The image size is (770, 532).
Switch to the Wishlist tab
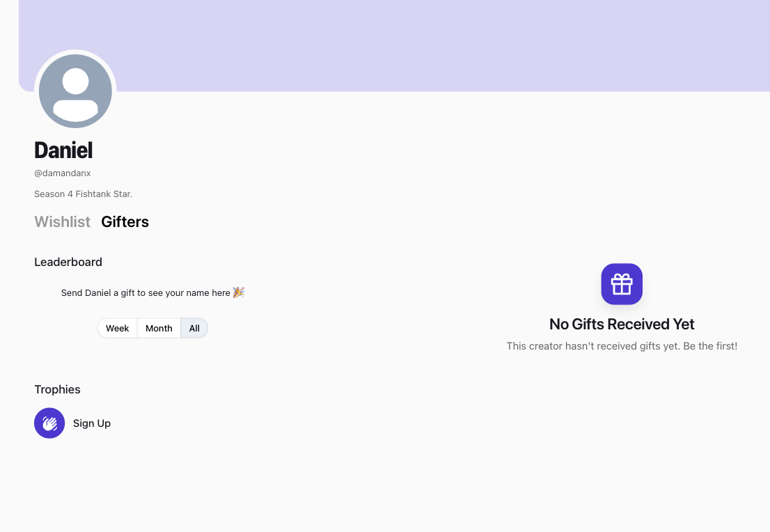[x=63, y=221]
